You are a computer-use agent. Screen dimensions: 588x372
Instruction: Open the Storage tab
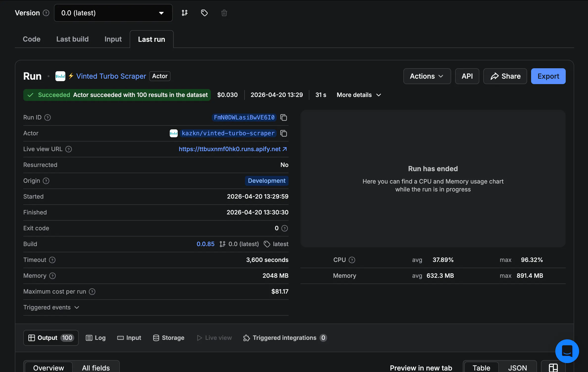[x=169, y=338]
